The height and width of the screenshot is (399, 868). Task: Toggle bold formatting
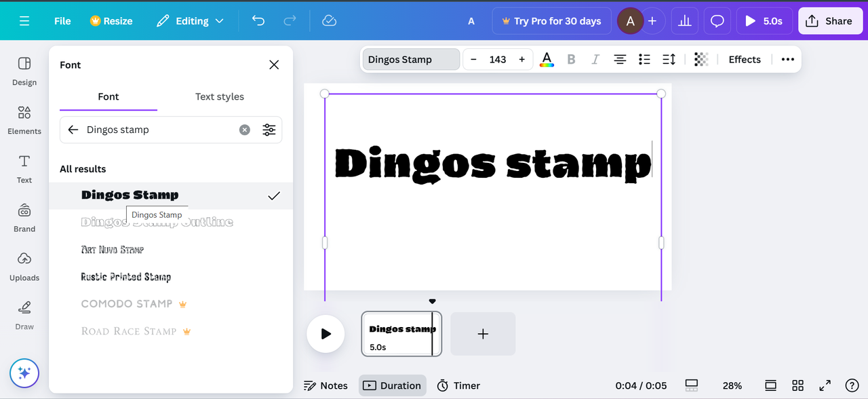[571, 60]
